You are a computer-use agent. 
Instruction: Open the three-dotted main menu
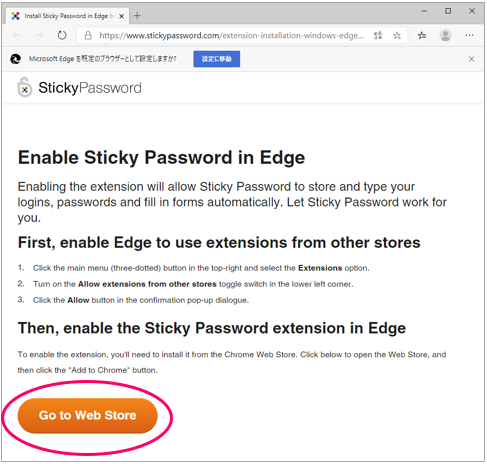[x=469, y=35]
